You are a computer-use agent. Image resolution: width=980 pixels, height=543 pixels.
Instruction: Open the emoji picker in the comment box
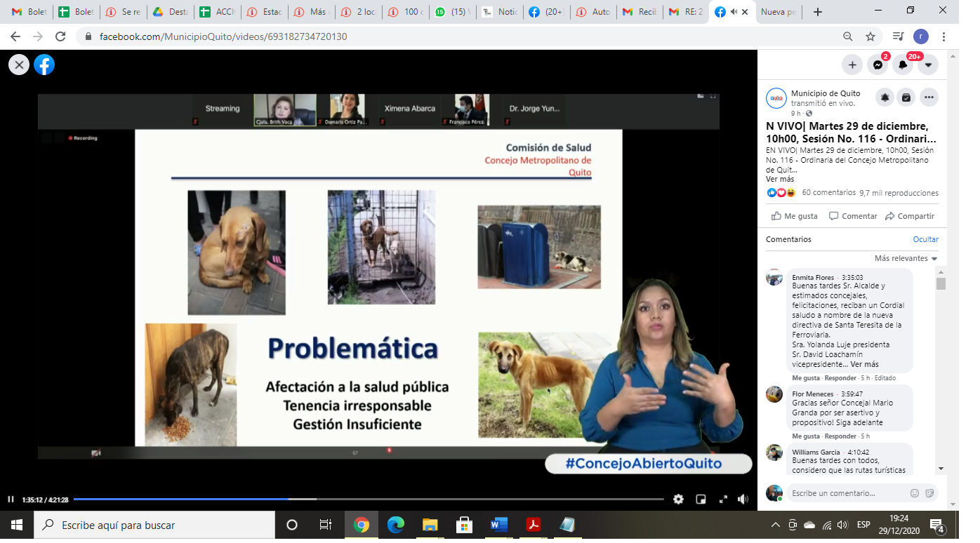915,493
